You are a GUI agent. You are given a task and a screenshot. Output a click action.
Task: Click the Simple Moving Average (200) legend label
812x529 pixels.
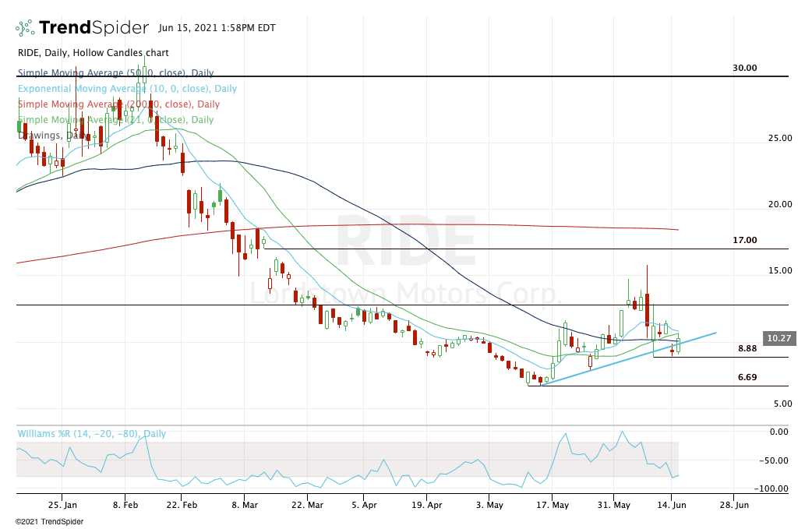pos(118,104)
